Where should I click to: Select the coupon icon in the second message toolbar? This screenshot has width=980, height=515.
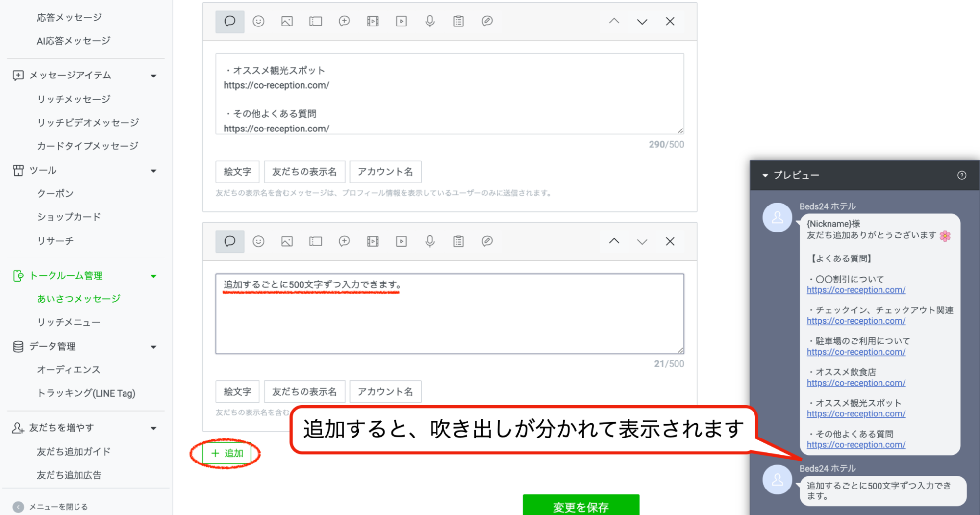tap(315, 241)
